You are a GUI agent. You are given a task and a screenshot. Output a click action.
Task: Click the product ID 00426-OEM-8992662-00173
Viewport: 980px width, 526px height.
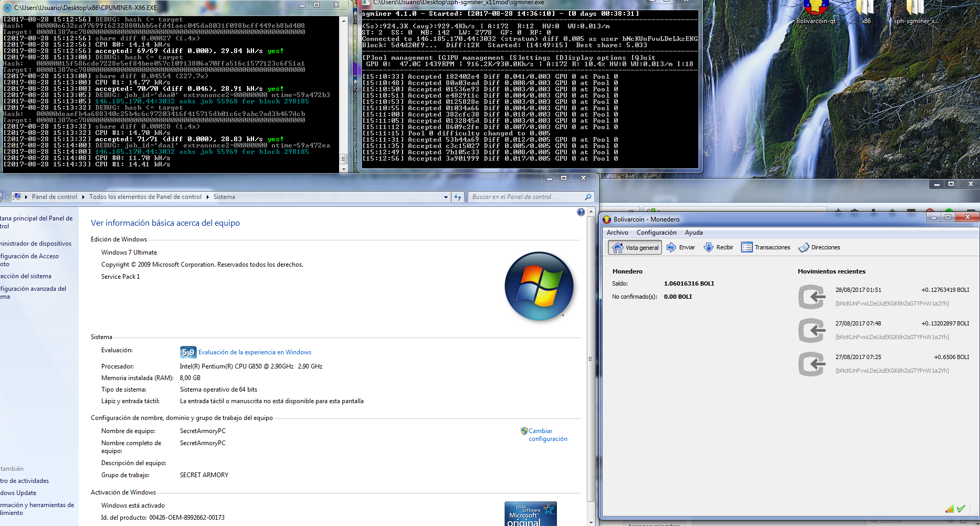coord(187,518)
